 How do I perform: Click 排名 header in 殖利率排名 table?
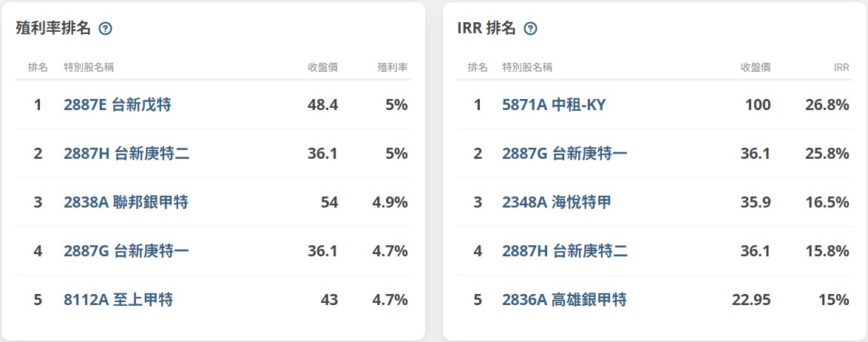tap(38, 67)
